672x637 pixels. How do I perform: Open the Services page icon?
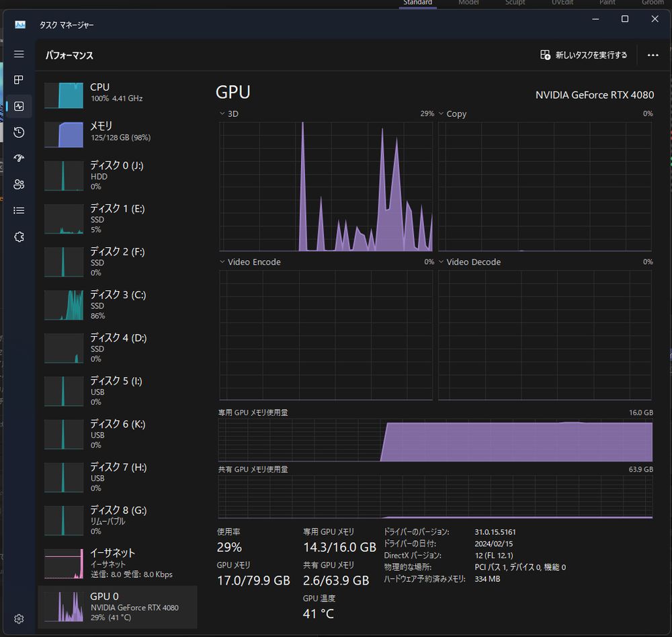19,237
